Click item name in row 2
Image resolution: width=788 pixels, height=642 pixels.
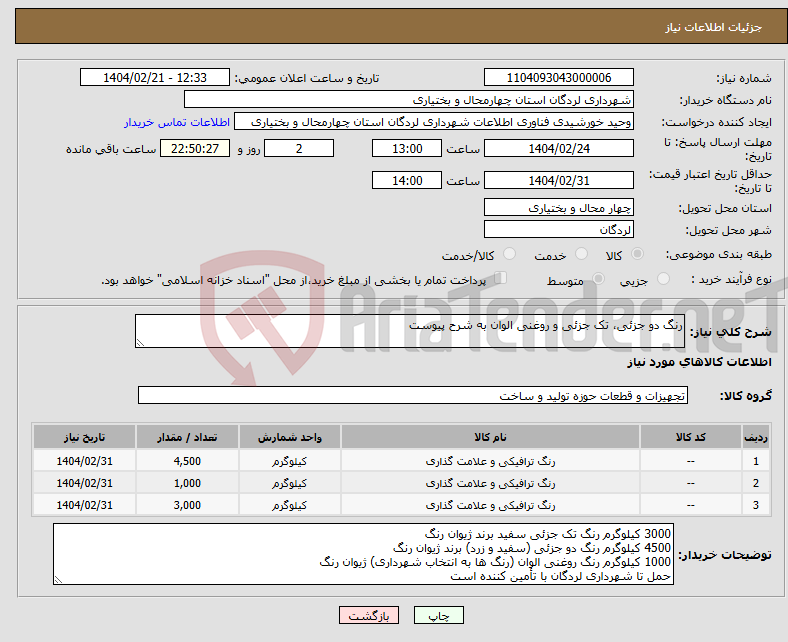pos(490,483)
